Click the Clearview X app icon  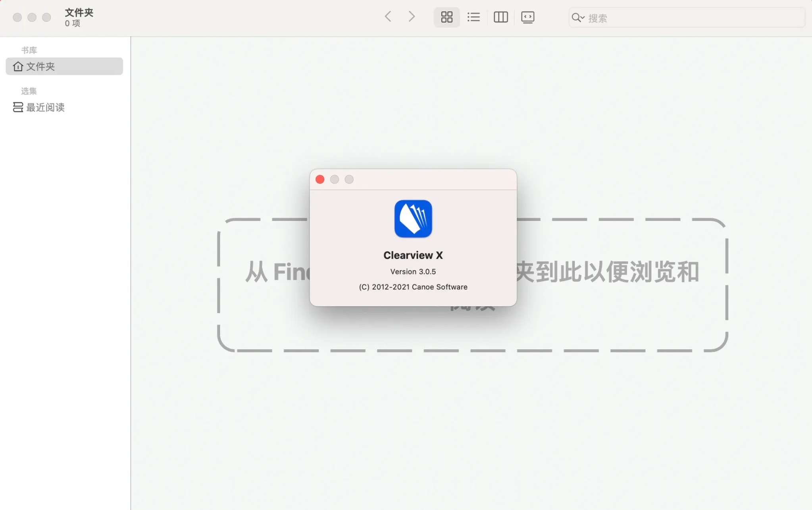(413, 219)
